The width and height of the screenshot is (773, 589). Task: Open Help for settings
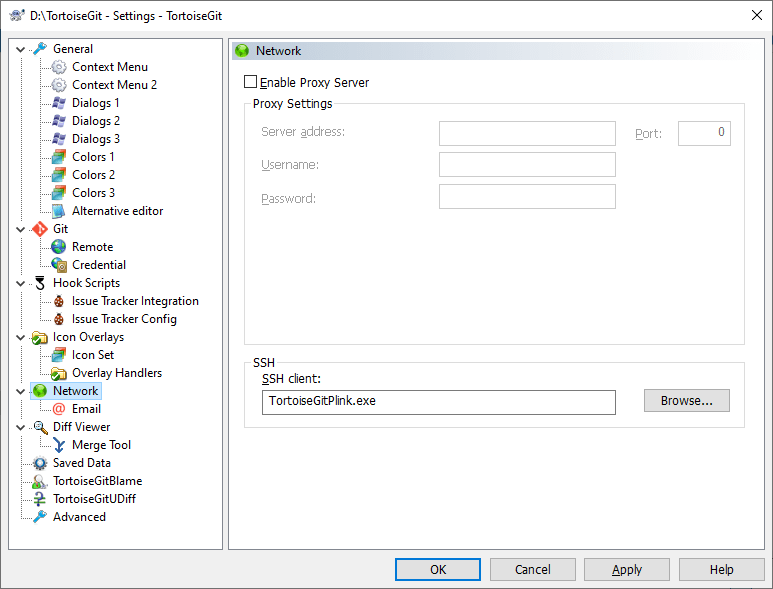[x=722, y=570]
